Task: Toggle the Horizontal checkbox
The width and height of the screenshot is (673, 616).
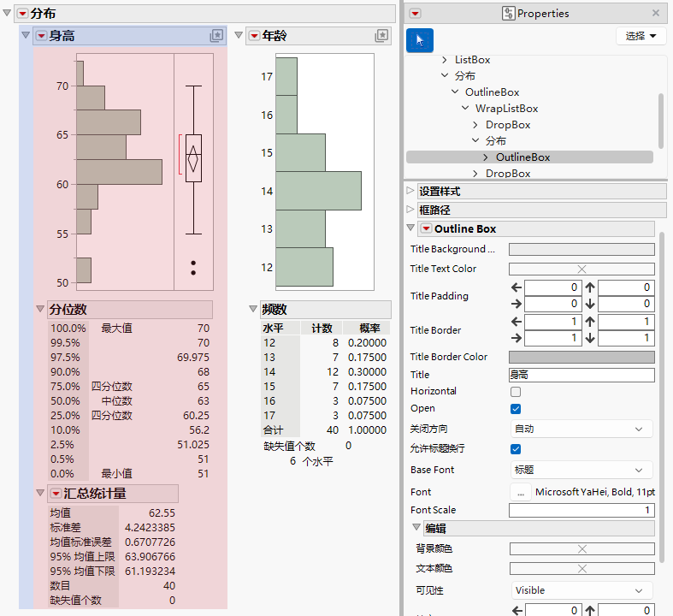Action: click(516, 392)
